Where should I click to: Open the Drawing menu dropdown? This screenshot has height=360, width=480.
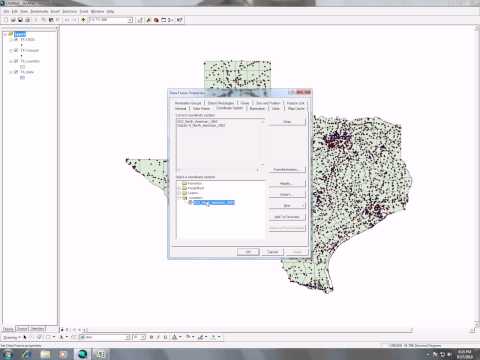tap(11, 337)
